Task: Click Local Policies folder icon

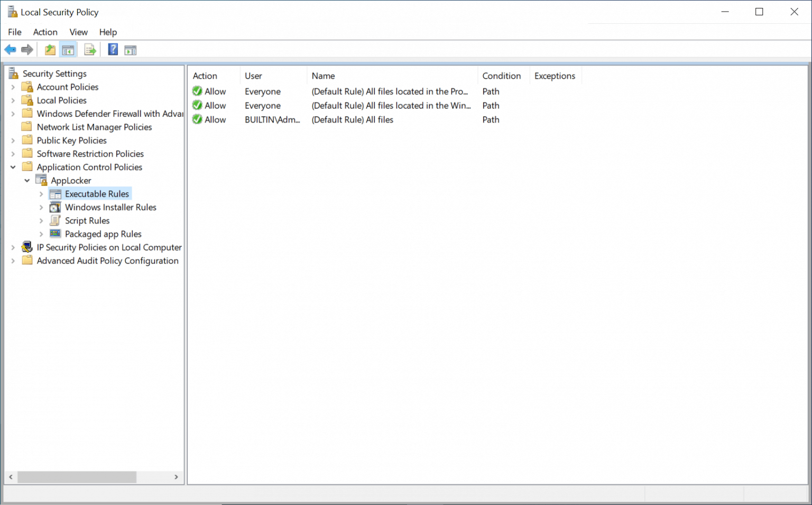Action: (x=27, y=100)
